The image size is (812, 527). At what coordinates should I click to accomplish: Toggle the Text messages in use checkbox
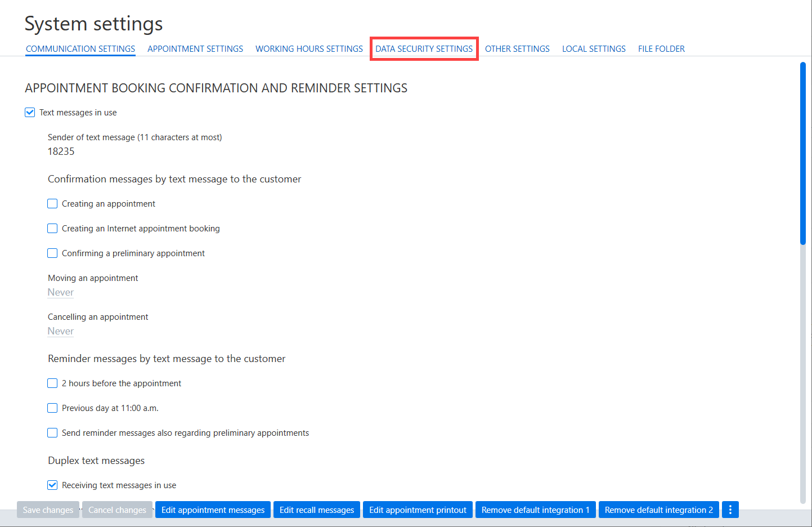click(x=30, y=113)
